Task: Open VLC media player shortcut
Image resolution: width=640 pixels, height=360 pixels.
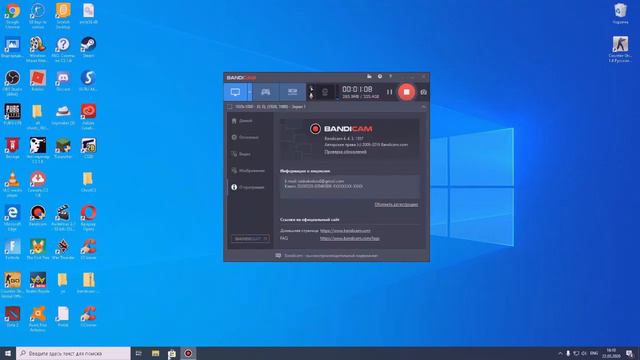Action: click(x=12, y=183)
